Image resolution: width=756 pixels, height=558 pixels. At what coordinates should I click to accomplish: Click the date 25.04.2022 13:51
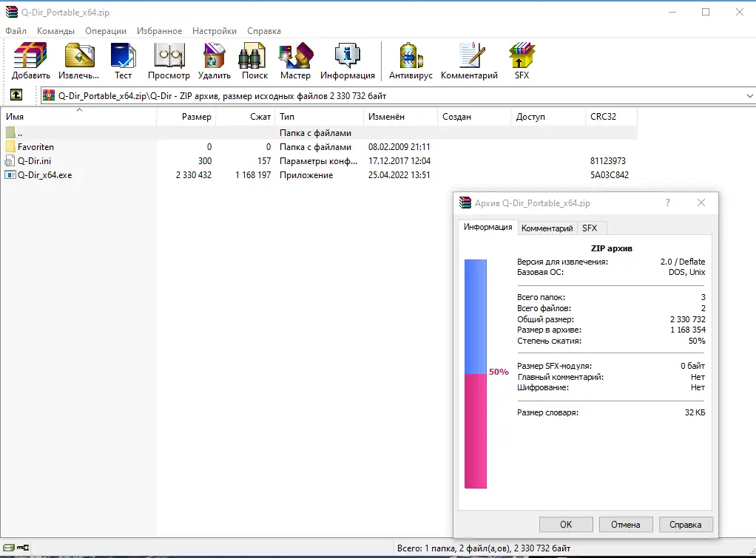point(399,175)
